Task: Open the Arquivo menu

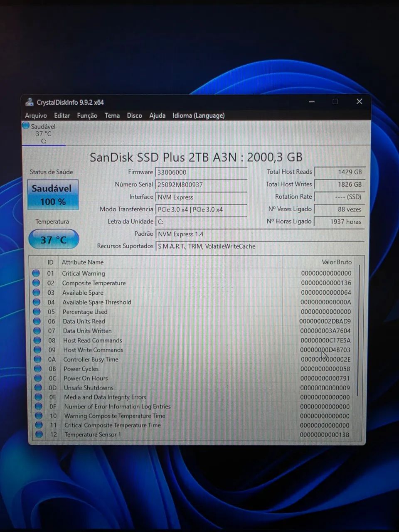Action: [x=36, y=116]
